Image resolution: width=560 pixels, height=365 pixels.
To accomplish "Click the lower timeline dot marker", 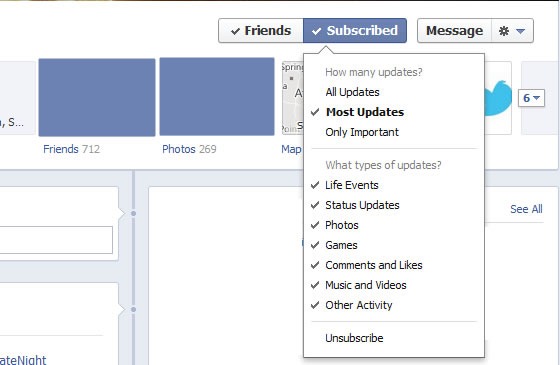I will [133, 309].
